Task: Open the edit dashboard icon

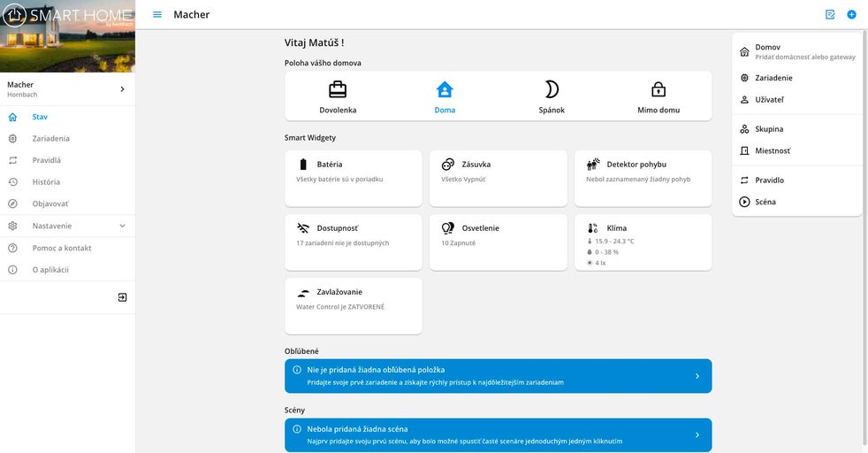Action: pos(830,14)
